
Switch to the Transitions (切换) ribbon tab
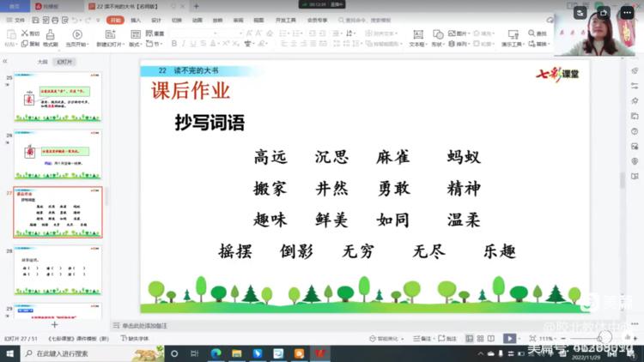click(x=177, y=20)
